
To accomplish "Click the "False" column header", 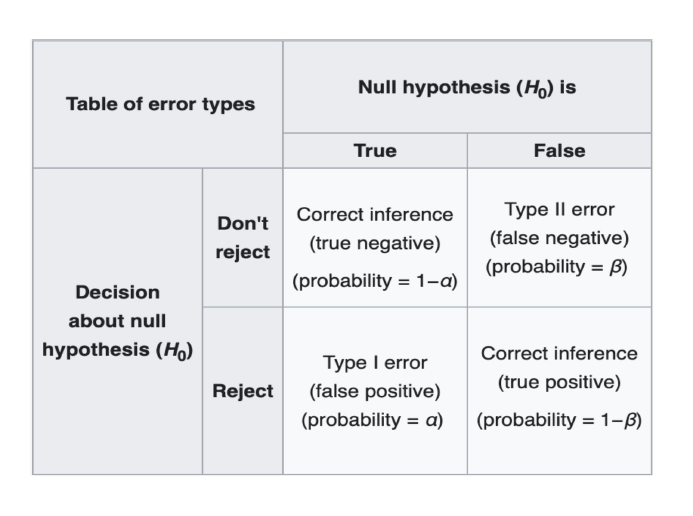I will tap(559, 151).
